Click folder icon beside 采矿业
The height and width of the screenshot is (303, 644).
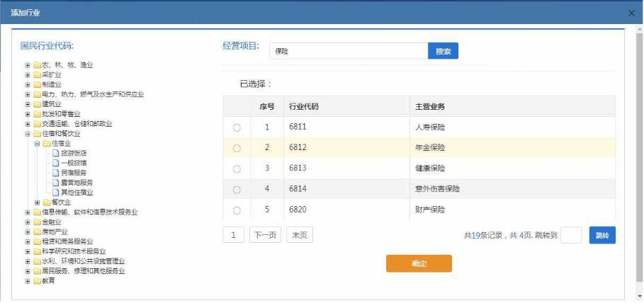(x=38, y=75)
